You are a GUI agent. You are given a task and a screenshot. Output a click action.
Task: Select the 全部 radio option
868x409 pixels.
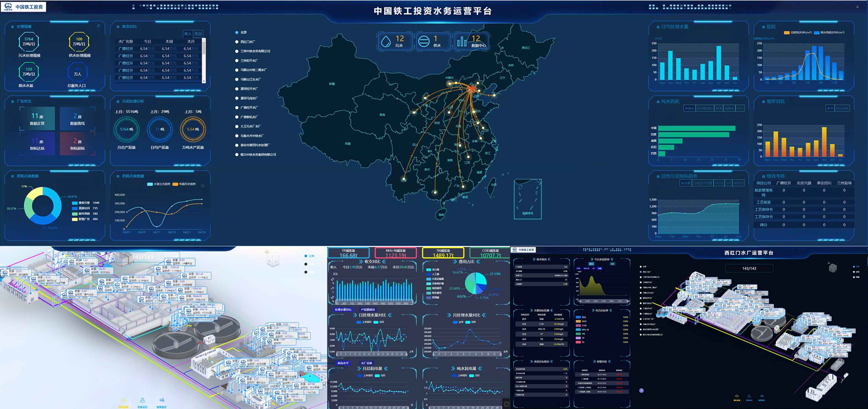pos(237,32)
